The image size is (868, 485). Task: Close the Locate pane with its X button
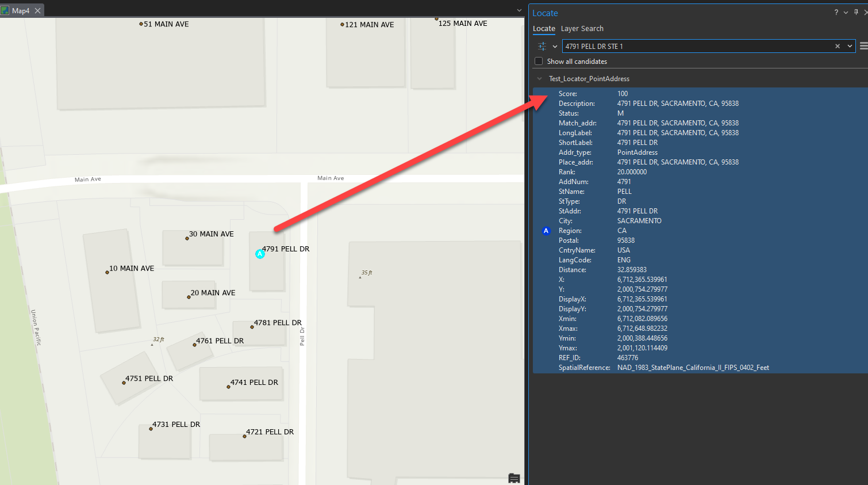865,12
